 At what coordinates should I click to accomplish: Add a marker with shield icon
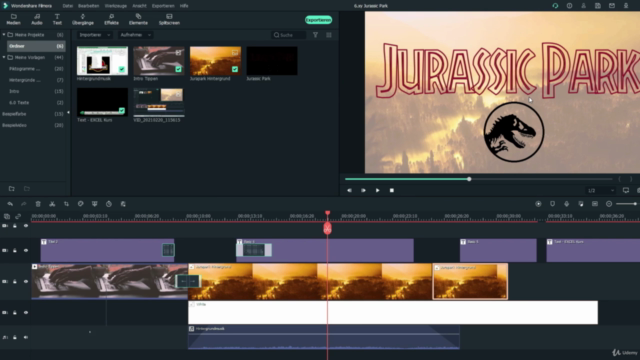click(x=552, y=204)
